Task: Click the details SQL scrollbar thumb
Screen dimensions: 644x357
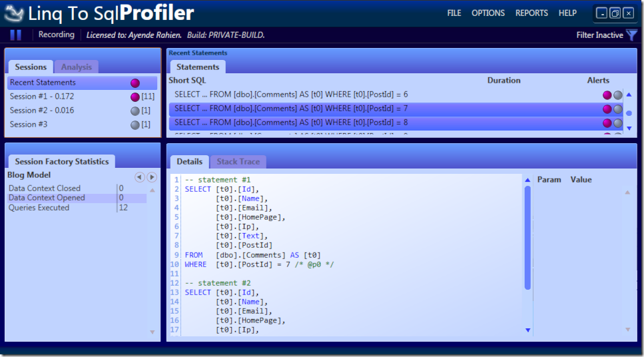Action: [x=527, y=238]
